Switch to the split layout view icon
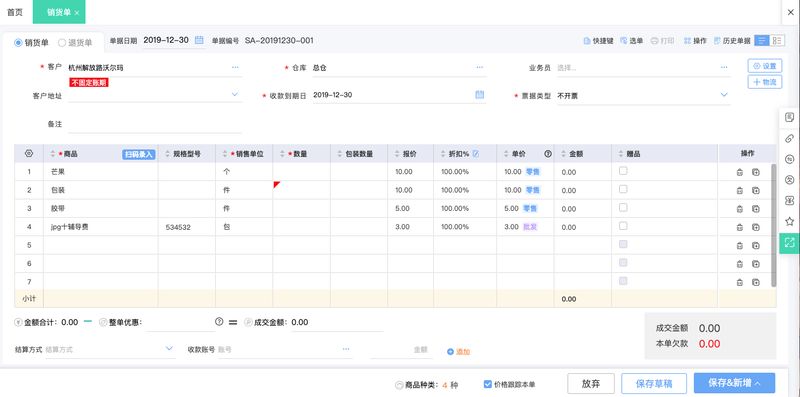 [x=777, y=41]
